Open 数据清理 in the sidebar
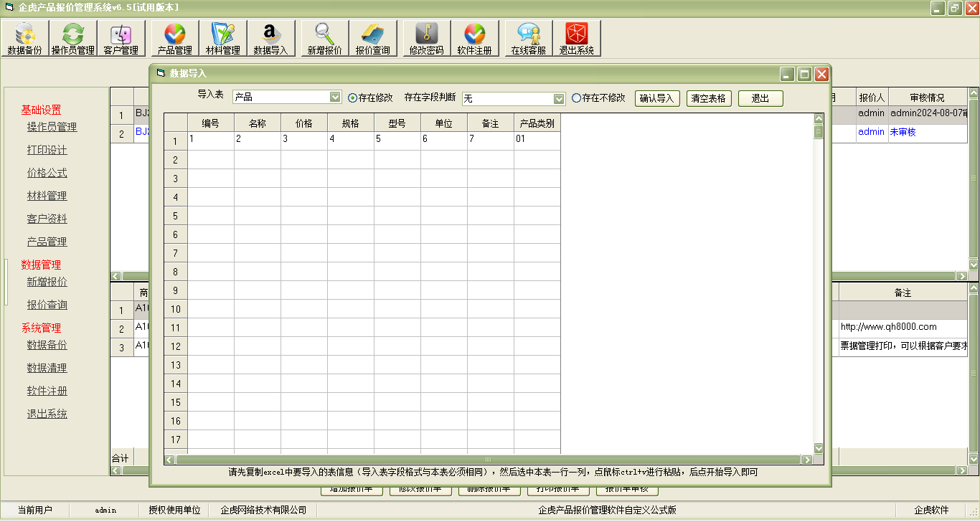The width and height of the screenshot is (980, 522). (x=47, y=368)
